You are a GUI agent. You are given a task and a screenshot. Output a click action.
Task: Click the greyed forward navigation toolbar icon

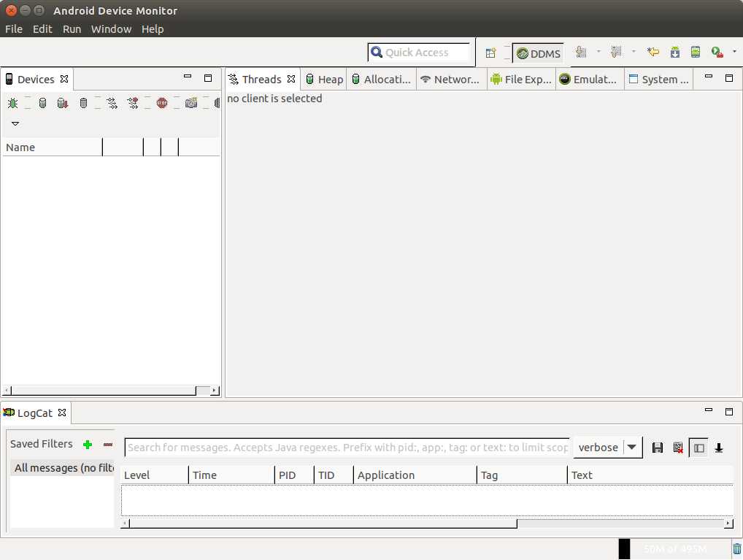(616, 52)
